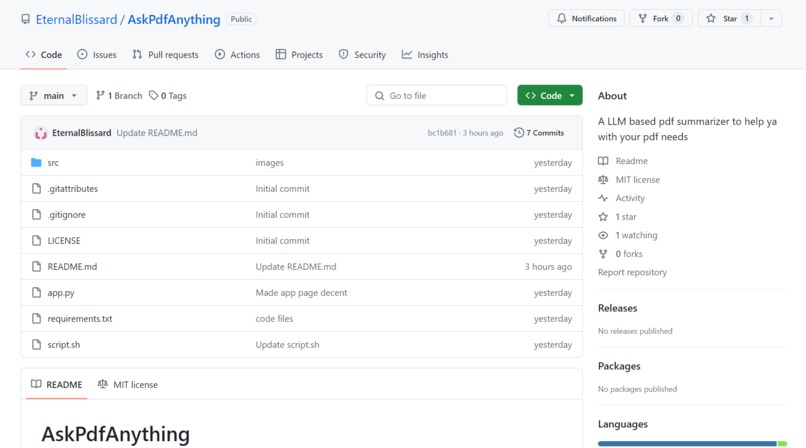Image resolution: width=806 pixels, height=448 pixels.
Task: Click the src folder icon
Action: tap(36, 162)
